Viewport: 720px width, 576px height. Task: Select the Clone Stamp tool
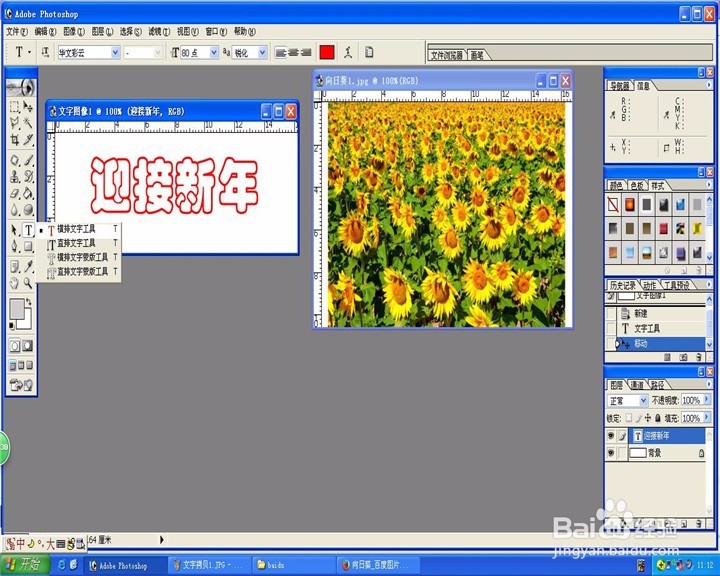pos(15,176)
